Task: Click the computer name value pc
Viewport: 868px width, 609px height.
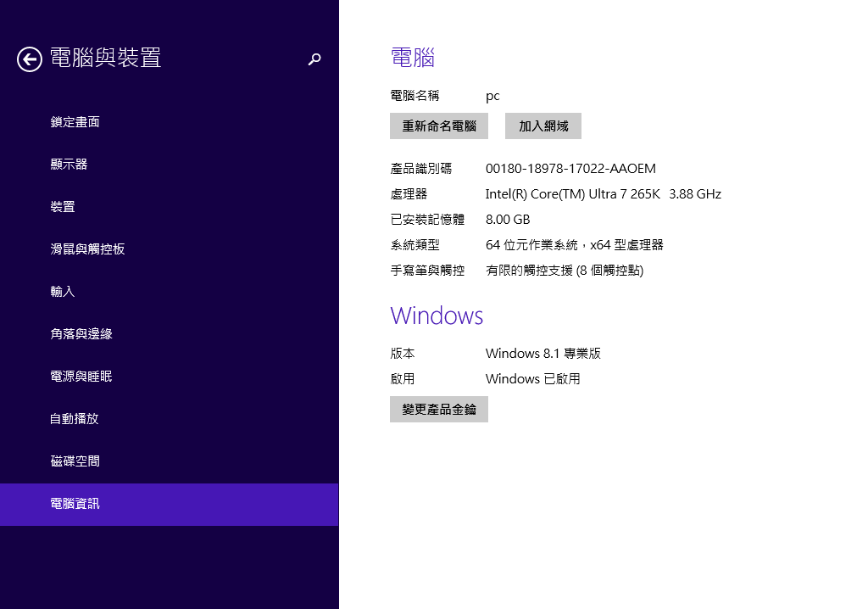Action: [492, 97]
